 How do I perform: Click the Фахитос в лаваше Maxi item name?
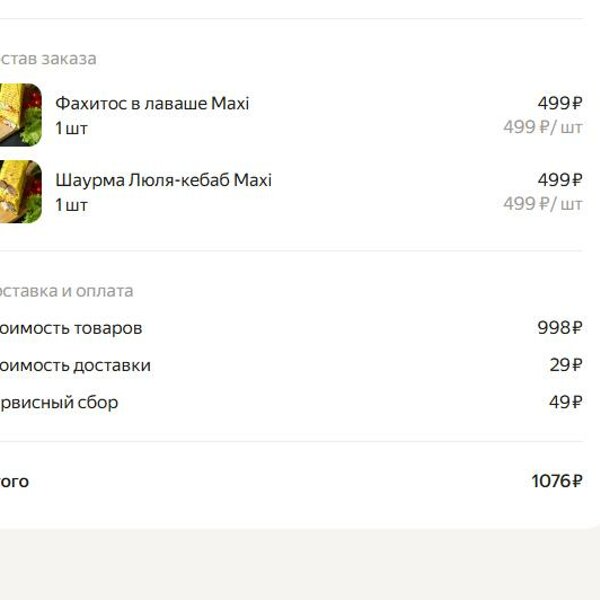[152, 103]
